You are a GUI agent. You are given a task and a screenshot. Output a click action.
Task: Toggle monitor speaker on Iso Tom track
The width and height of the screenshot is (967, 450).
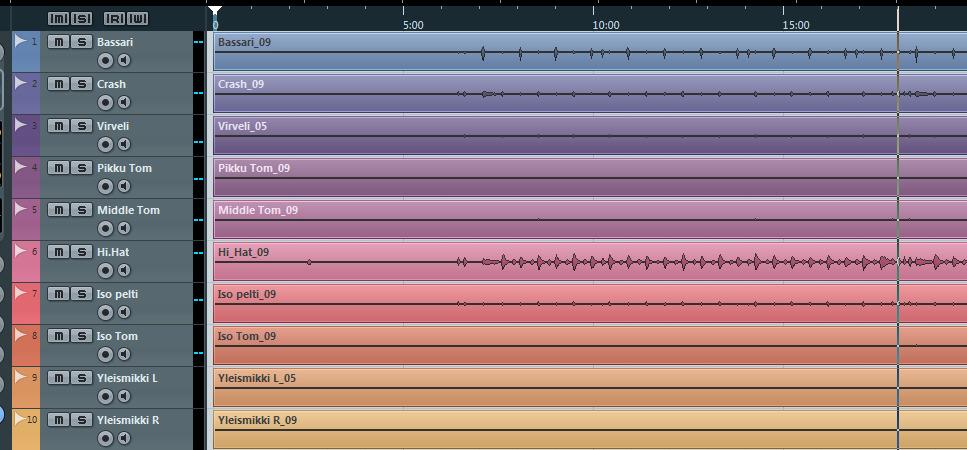point(124,354)
